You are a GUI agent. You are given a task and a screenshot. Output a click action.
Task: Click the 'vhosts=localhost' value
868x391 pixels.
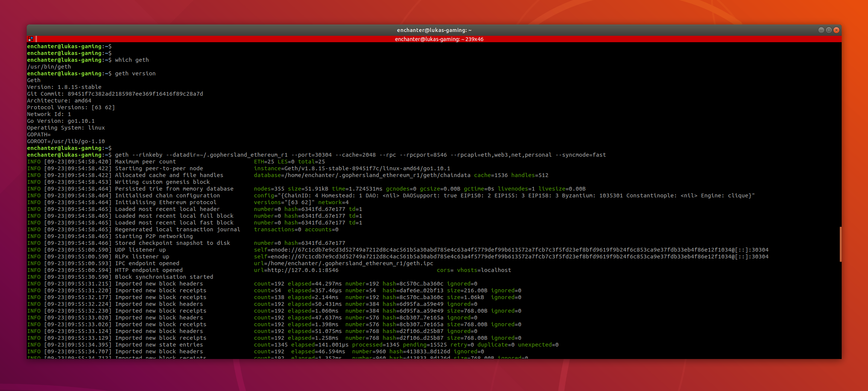(484, 270)
